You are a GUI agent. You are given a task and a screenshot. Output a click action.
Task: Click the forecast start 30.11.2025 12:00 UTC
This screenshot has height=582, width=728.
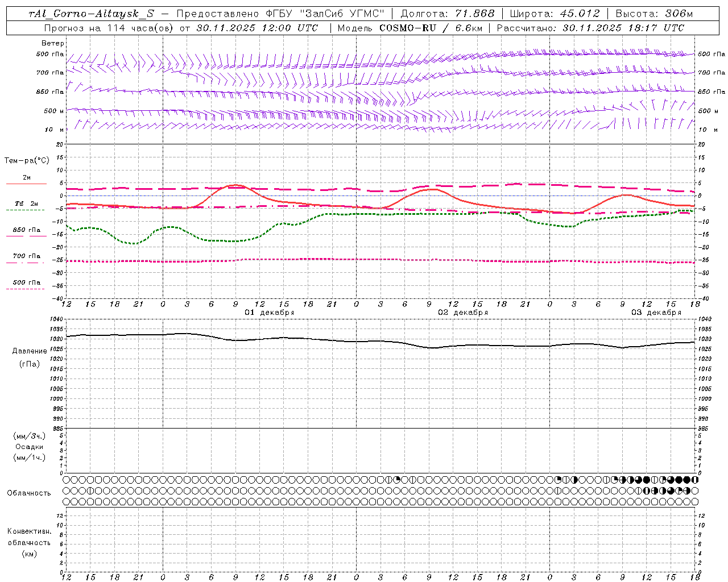(x=257, y=28)
